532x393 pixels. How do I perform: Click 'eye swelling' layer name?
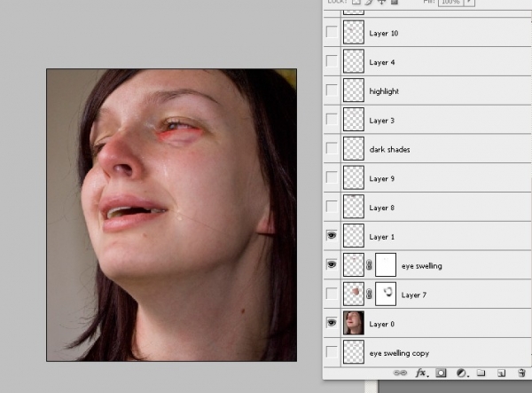pyautogui.click(x=422, y=266)
